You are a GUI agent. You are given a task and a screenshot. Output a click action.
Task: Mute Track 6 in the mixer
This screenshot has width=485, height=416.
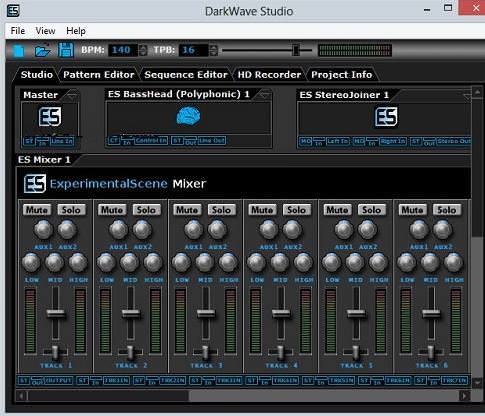pos(412,210)
